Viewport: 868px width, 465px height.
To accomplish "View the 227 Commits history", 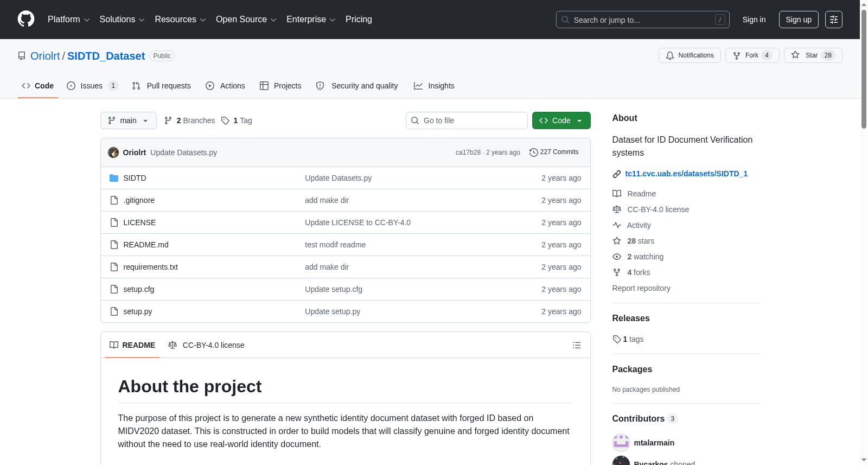I will [554, 152].
